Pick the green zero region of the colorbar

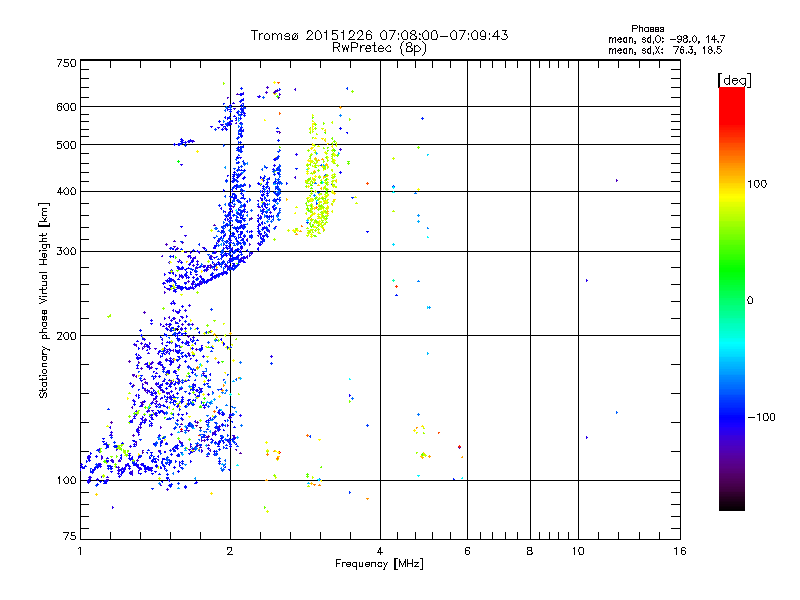pyautogui.click(x=732, y=299)
